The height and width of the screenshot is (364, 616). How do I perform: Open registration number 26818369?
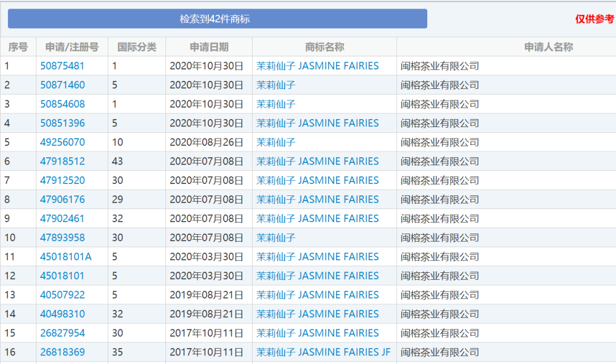pyautogui.click(x=63, y=352)
